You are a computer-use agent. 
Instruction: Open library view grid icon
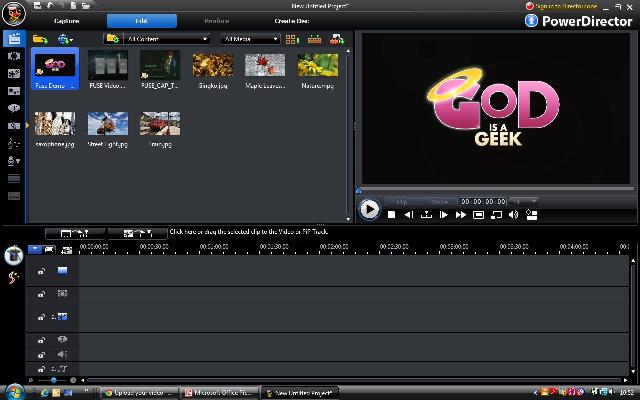292,39
